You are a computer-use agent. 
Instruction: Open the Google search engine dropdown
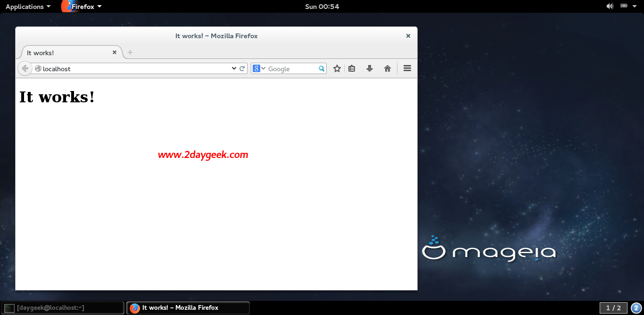[259, 68]
